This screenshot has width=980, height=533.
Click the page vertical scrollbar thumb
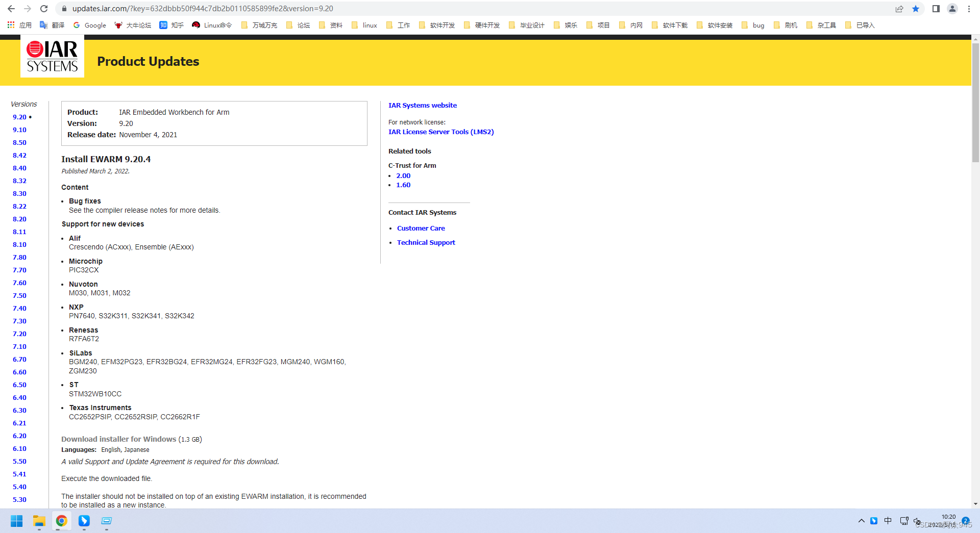[x=975, y=102]
